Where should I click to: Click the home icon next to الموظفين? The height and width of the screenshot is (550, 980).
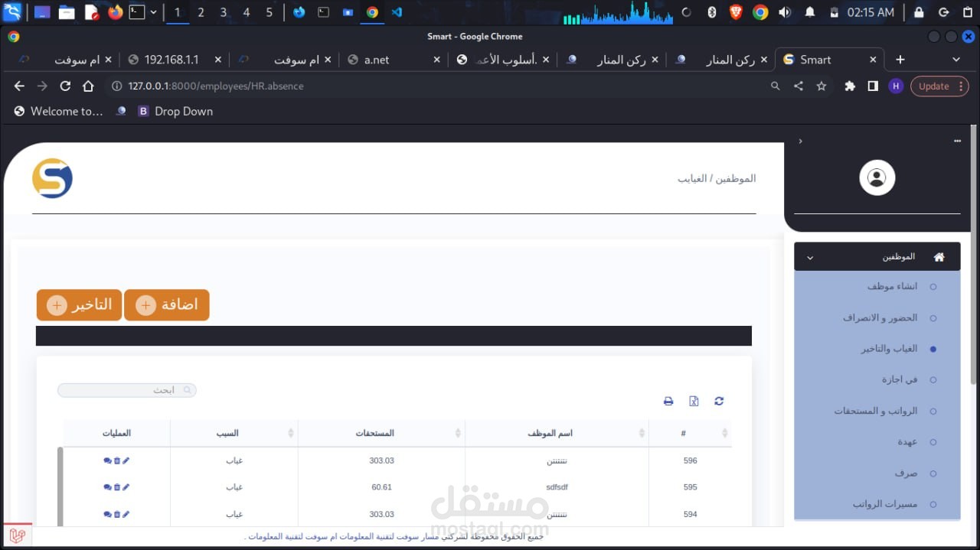939,256
